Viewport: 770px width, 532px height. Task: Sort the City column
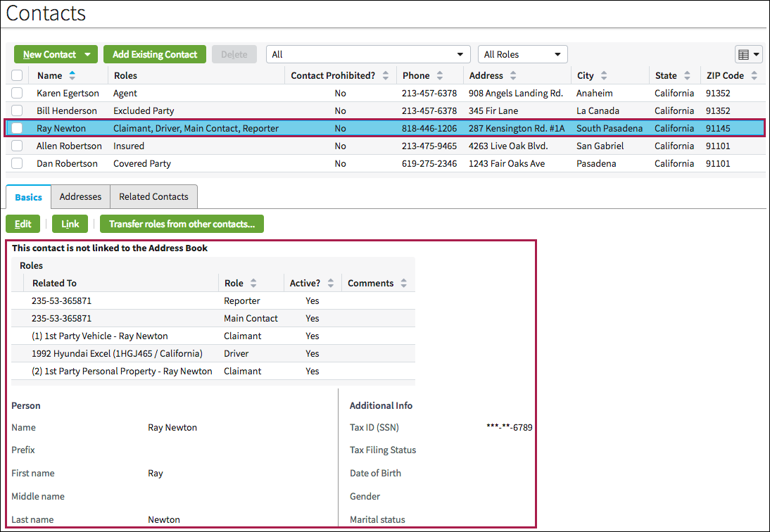605,75
